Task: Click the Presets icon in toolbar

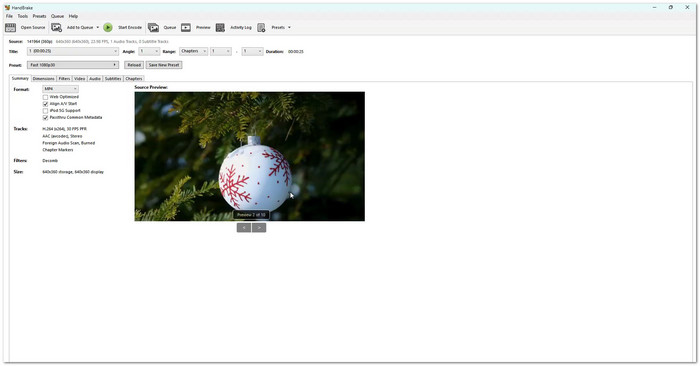Action: [262, 28]
